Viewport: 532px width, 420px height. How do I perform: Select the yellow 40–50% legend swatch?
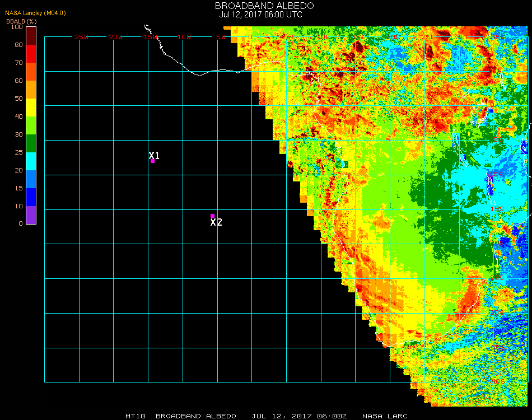pyautogui.click(x=31, y=108)
